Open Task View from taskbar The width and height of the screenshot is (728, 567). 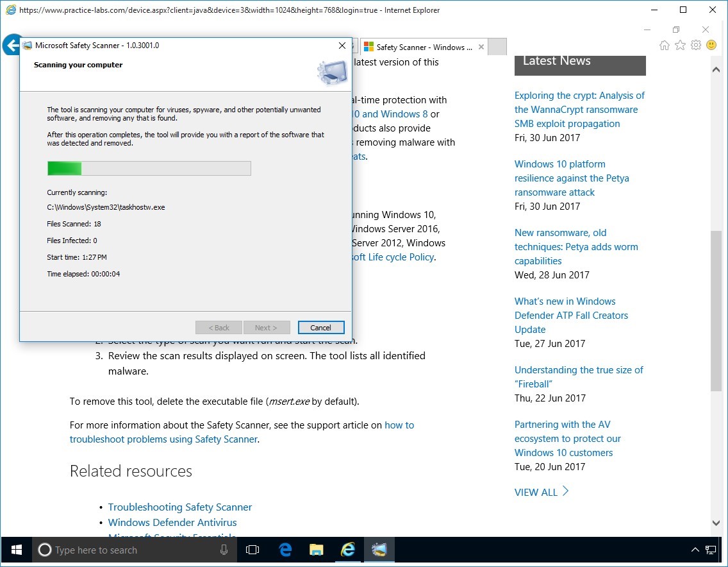pos(252,550)
